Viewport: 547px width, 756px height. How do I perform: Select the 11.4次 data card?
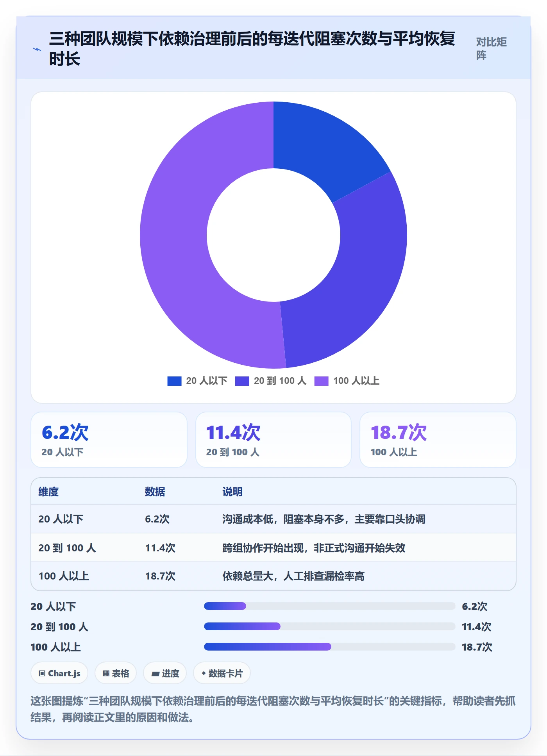[x=273, y=440]
